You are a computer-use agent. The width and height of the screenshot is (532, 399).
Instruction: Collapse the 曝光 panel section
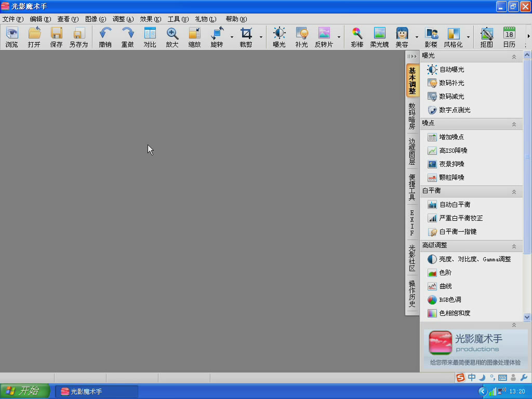tap(514, 57)
